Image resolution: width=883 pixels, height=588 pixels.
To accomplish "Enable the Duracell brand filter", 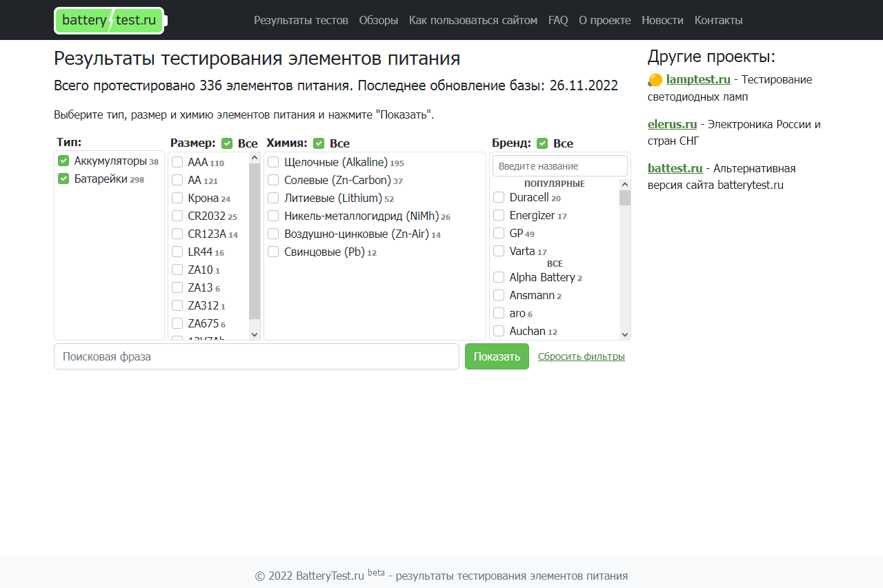I will pos(498,197).
